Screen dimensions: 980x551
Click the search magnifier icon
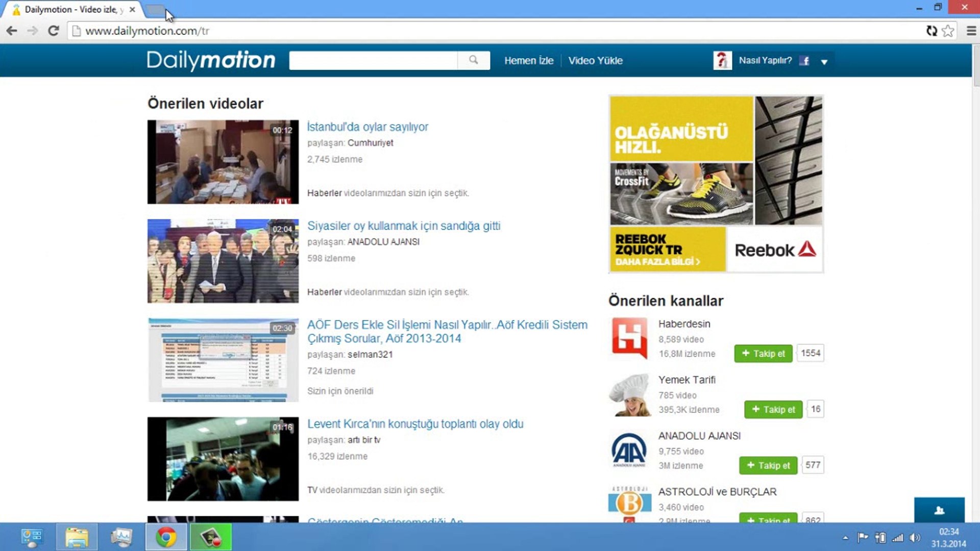tap(474, 60)
